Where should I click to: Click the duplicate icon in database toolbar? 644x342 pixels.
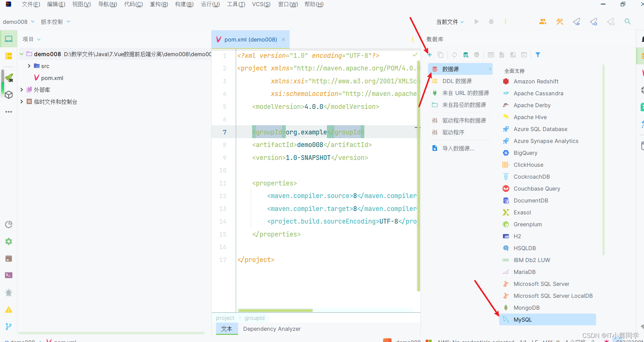(x=440, y=55)
